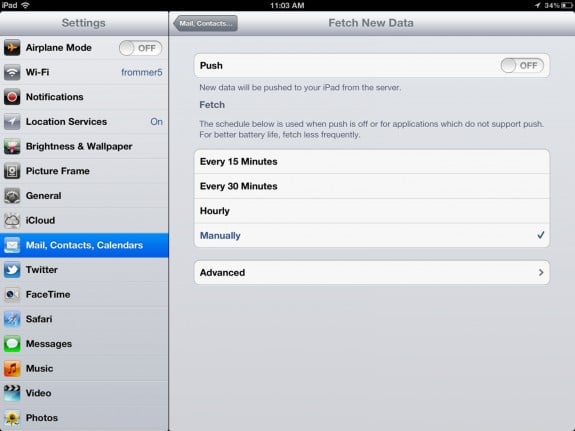Screen dimensions: 575x431
Task: Tap the green Messages bubble icon
Action: click(x=12, y=344)
